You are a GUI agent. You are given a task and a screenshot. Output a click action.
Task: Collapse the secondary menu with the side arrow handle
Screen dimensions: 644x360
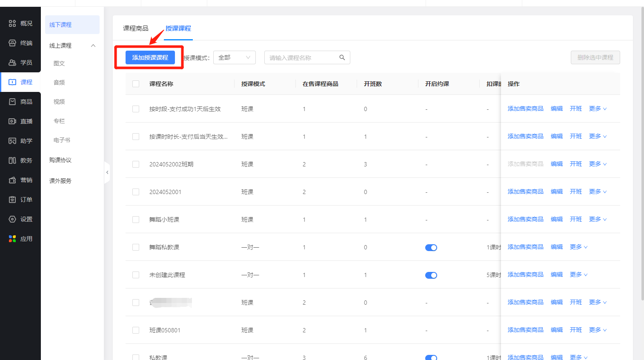[107, 172]
